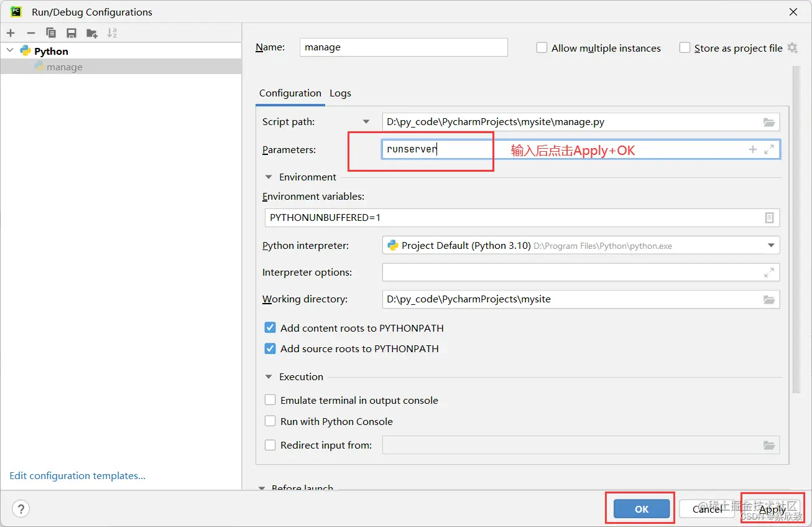Copy the selected configuration
The height and width of the screenshot is (527, 812).
[51, 33]
